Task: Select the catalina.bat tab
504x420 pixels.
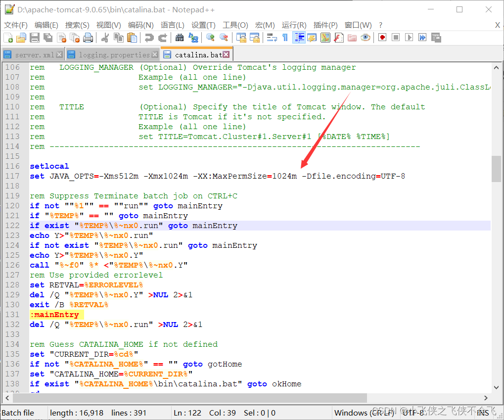Action: (198, 55)
